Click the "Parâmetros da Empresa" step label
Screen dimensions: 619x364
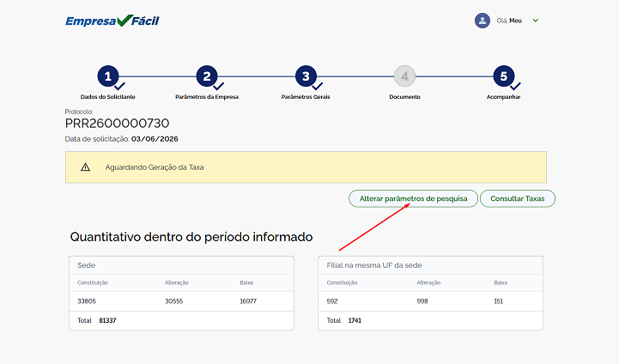[x=207, y=97]
